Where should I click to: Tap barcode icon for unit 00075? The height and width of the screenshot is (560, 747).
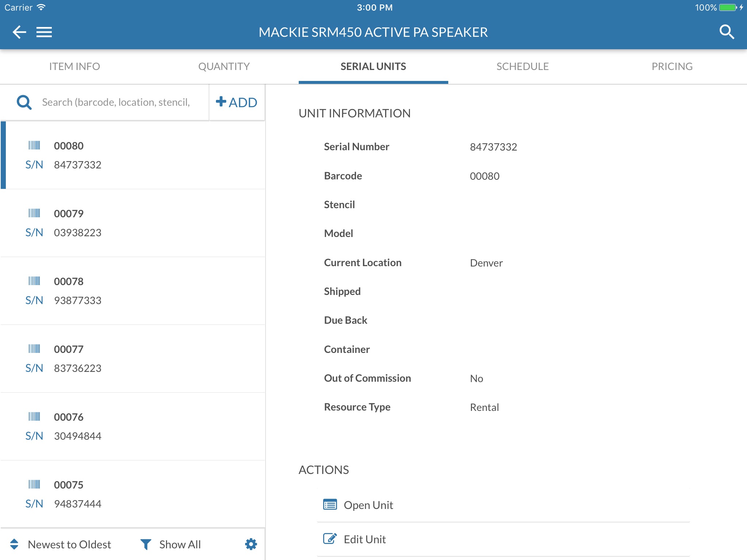coord(34,485)
